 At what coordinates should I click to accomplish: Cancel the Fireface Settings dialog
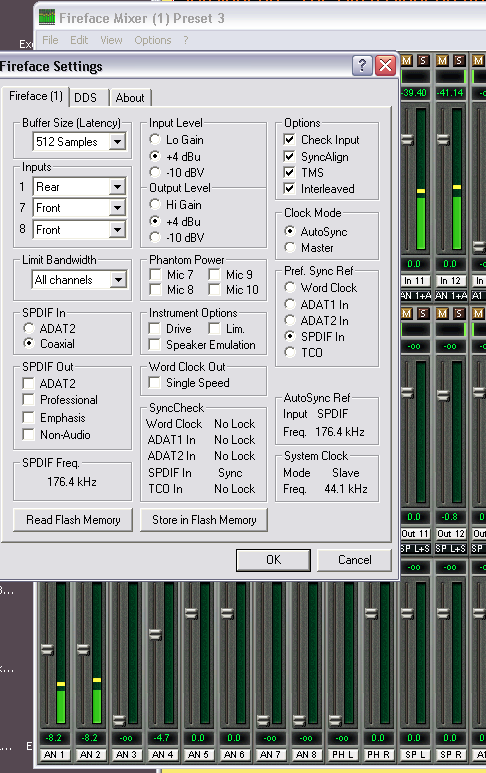click(355, 560)
